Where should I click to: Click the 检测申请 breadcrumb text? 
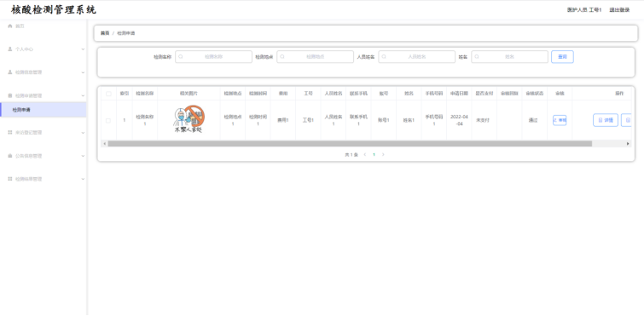pyautogui.click(x=126, y=33)
